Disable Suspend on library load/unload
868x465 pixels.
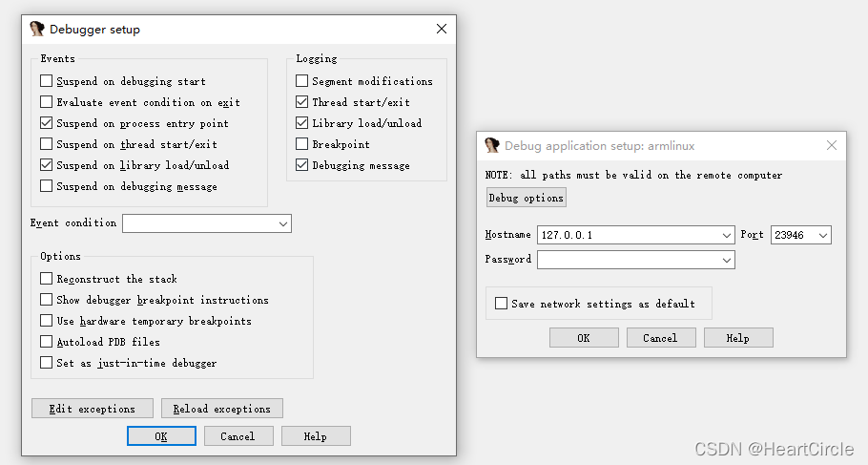(x=47, y=165)
